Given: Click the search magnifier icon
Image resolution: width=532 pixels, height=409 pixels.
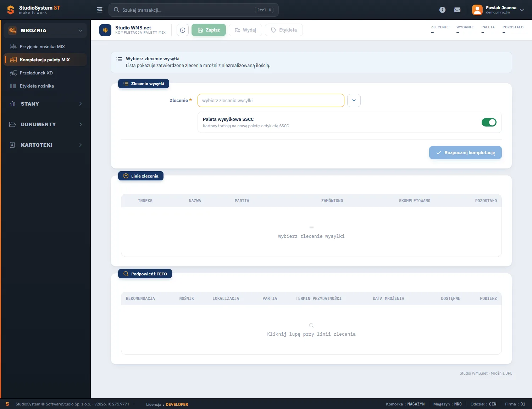Looking at the screenshot, I should [116, 10].
